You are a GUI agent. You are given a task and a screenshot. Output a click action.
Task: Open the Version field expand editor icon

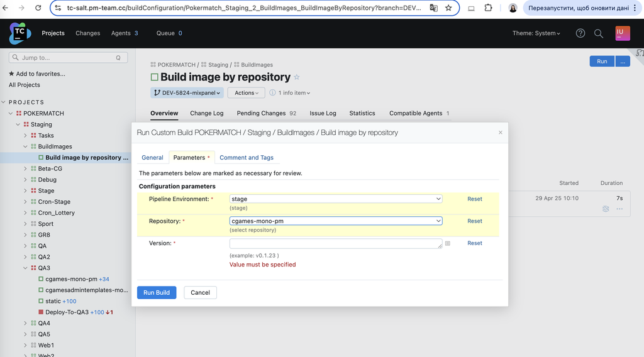point(448,243)
